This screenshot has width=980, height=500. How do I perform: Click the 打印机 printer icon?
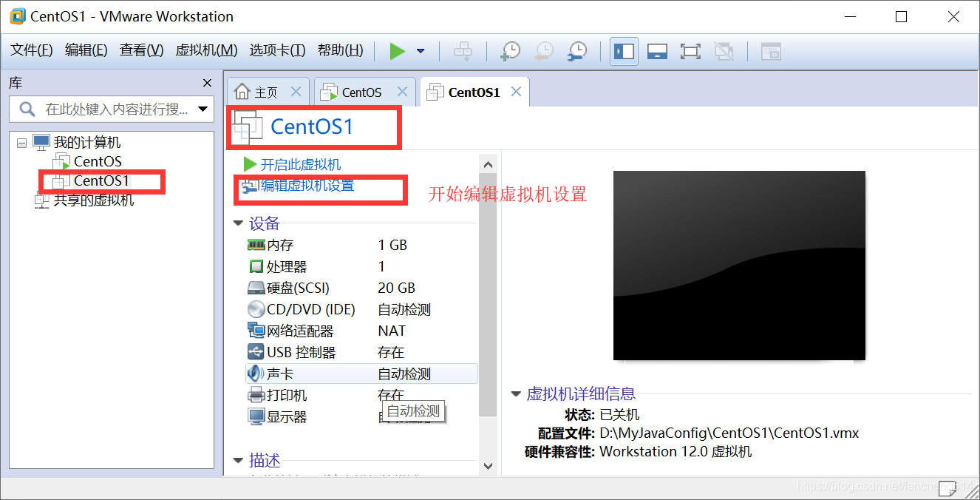[x=256, y=395]
